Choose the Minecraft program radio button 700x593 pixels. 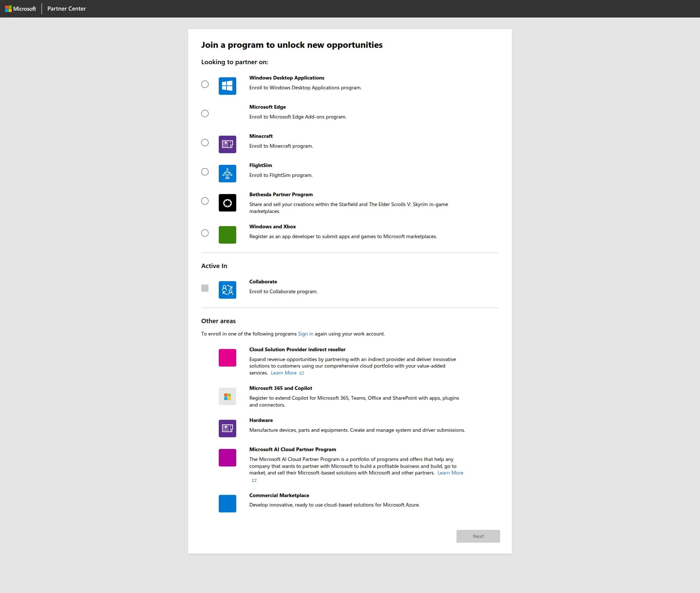click(x=205, y=143)
